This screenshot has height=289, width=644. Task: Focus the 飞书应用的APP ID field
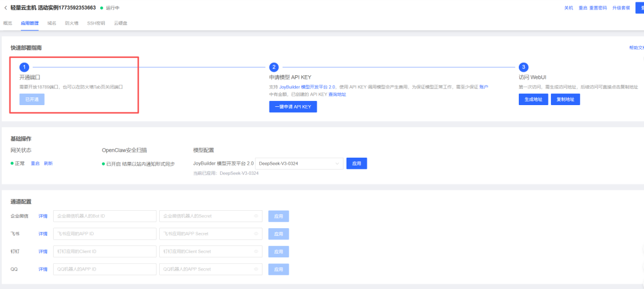tap(105, 233)
